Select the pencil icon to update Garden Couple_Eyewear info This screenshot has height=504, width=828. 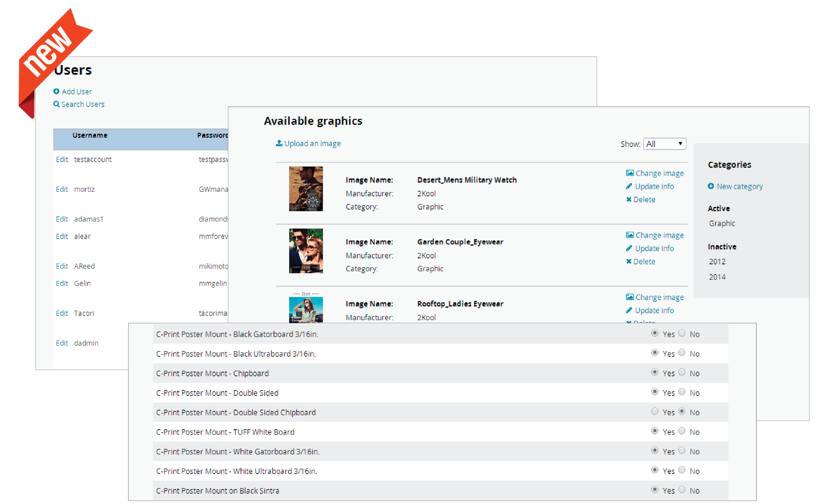click(x=629, y=248)
